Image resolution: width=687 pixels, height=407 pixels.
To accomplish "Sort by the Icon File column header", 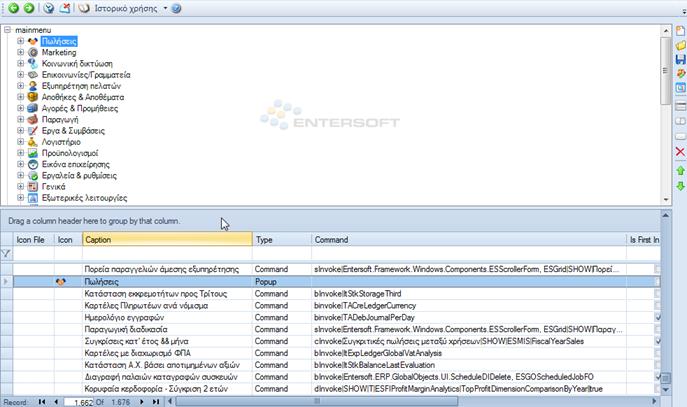I will (33, 239).
